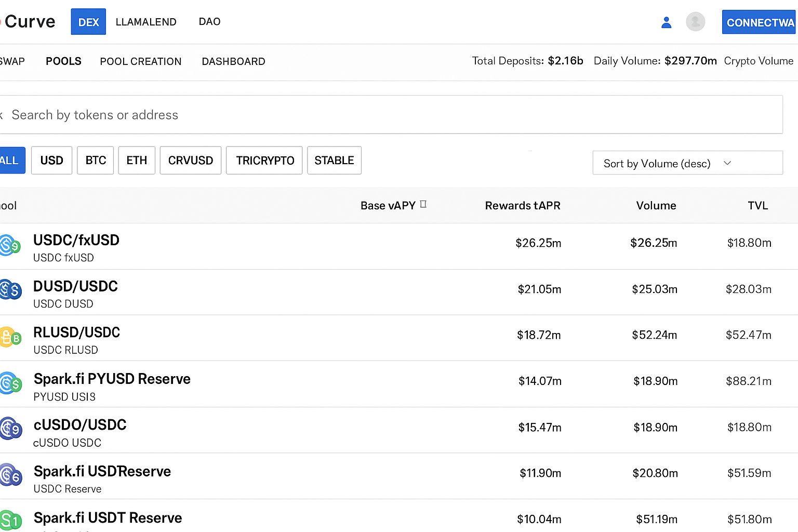Click the USDC/fxUSD pool token icon
Image resolution: width=798 pixels, height=532 pixels.
[10, 245]
